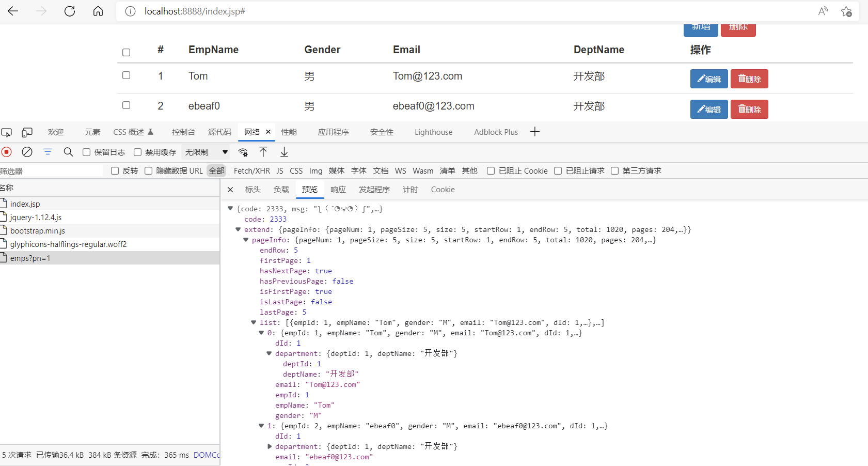This screenshot has height=466, width=868.
Task: Collapse list item 1 node
Action: point(261,426)
